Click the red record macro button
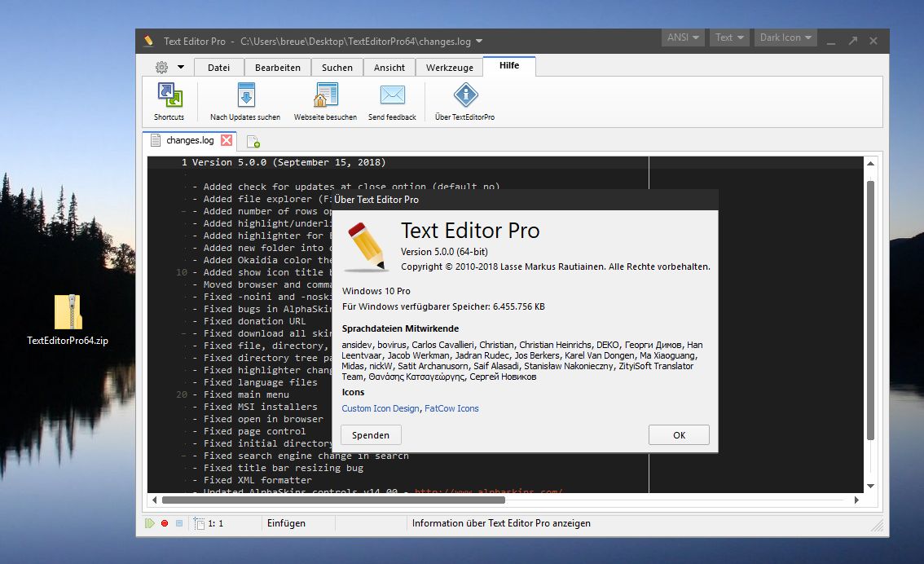924x564 pixels. (165, 523)
